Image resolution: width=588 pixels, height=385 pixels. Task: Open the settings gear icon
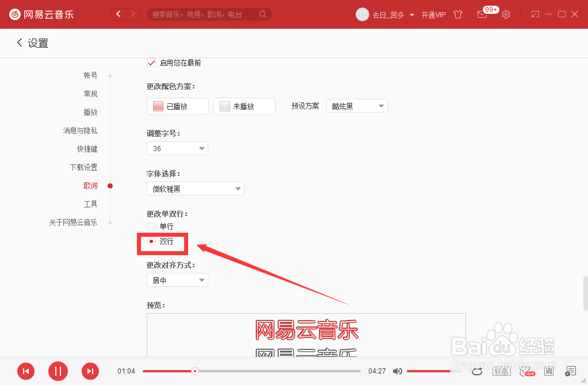(x=506, y=14)
